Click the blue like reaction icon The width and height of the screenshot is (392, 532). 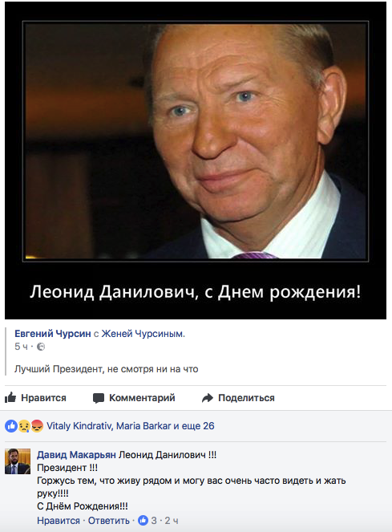(11, 426)
